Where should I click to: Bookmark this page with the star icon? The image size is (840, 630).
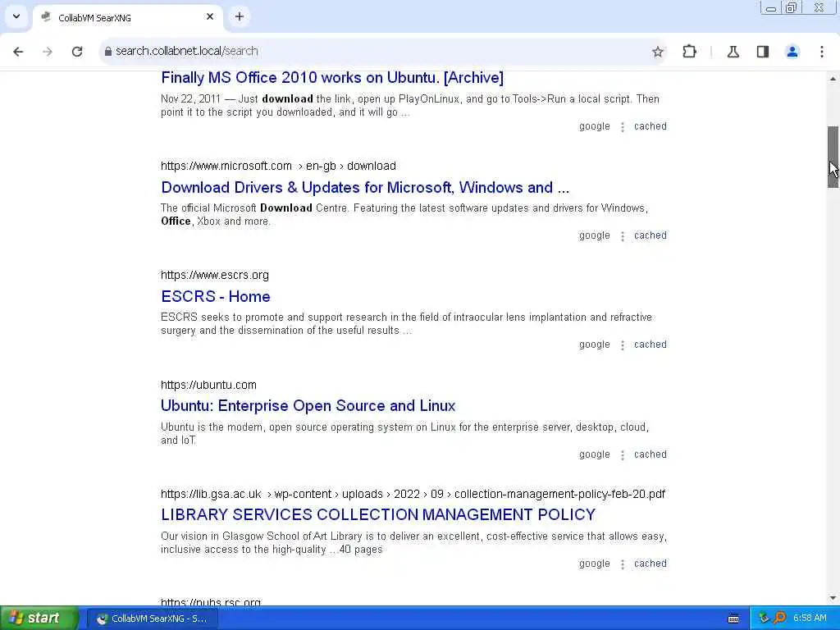pyautogui.click(x=657, y=52)
